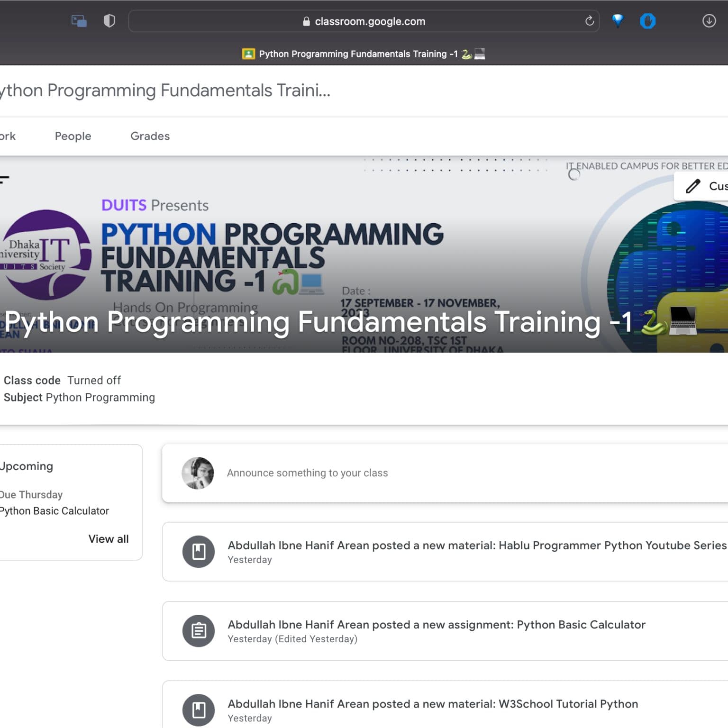Screen dimensions: 728x728
Task: Click the truncated class title header
Action: 165,91
